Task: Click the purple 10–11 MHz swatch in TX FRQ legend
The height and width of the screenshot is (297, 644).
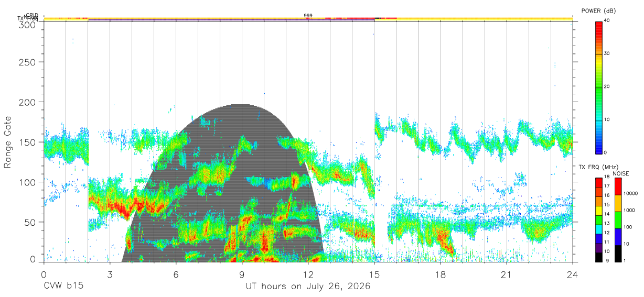Action: 598,247
